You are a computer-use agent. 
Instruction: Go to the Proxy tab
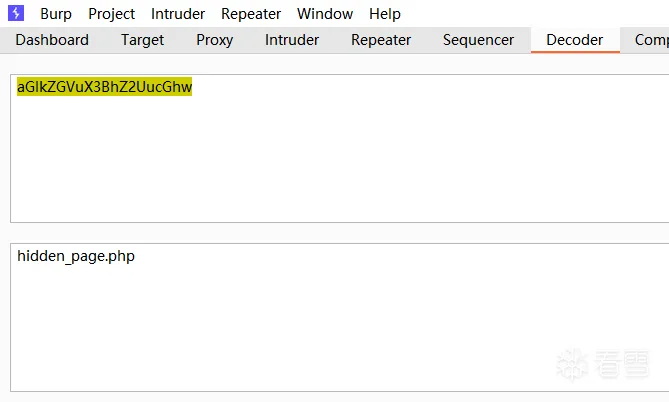pos(214,40)
